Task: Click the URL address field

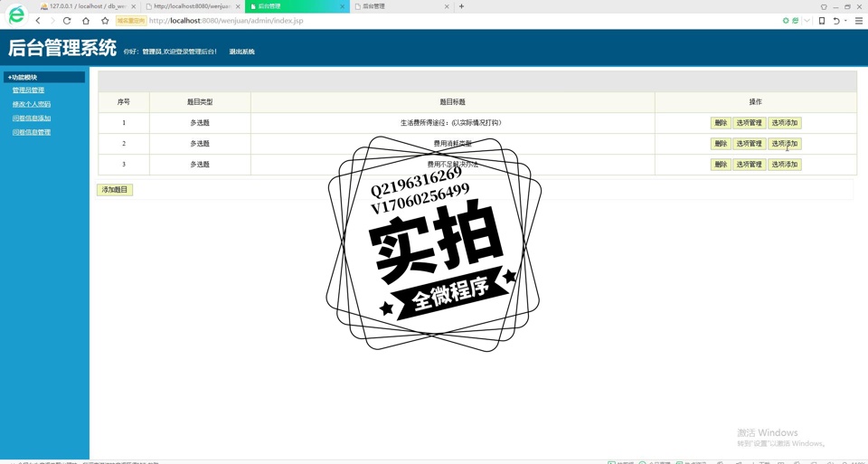Action: [452, 21]
